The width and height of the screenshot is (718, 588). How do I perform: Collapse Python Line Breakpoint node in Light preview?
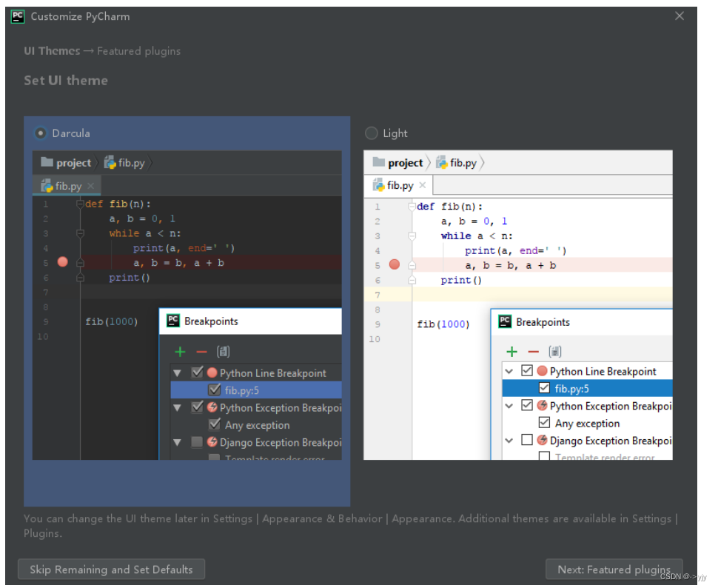tap(509, 371)
